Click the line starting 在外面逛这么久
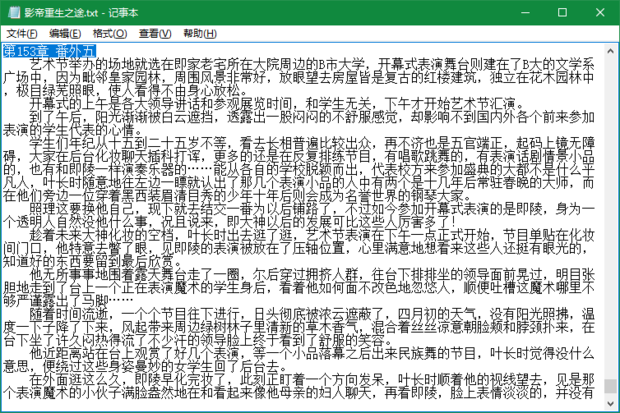The width and height of the screenshot is (620, 413). click(x=312, y=379)
